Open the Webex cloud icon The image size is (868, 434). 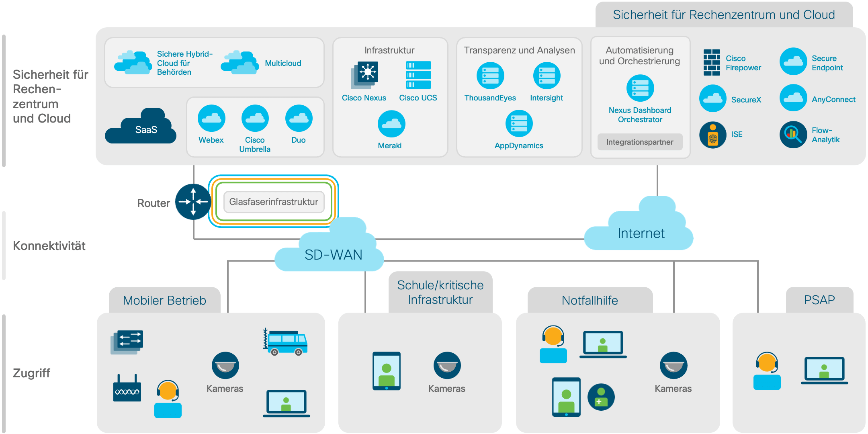pyautogui.click(x=211, y=118)
